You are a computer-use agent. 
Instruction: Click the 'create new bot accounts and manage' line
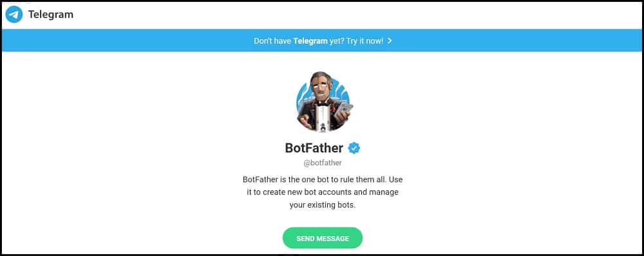click(323, 192)
